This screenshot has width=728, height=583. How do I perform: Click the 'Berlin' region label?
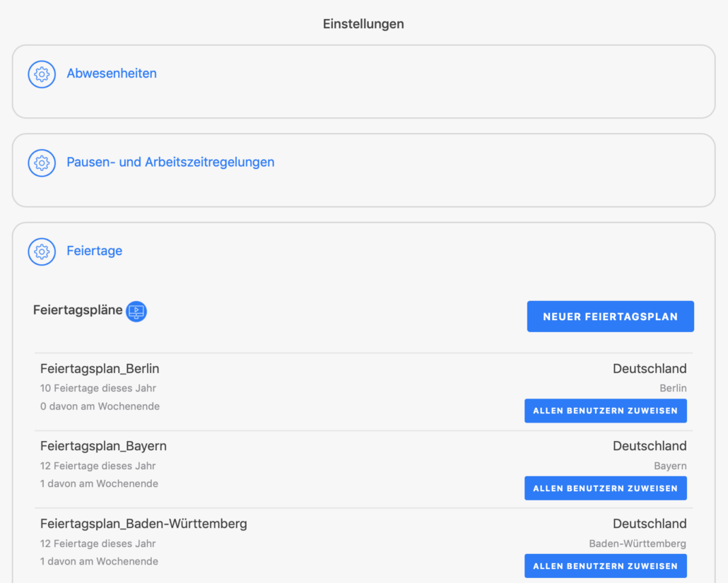[x=673, y=388]
